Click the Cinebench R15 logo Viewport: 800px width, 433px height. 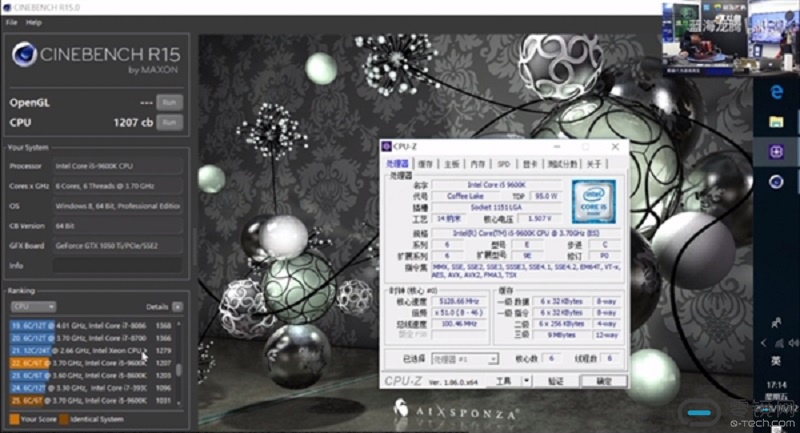24,54
